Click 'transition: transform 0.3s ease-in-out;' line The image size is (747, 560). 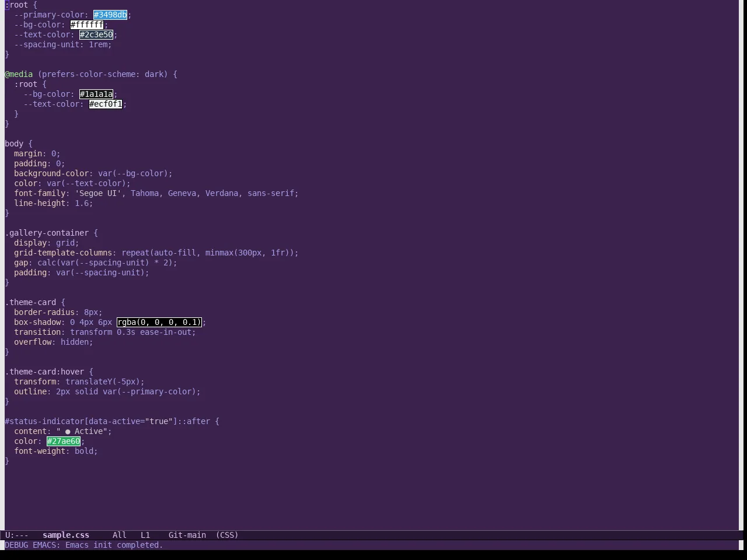click(x=105, y=332)
